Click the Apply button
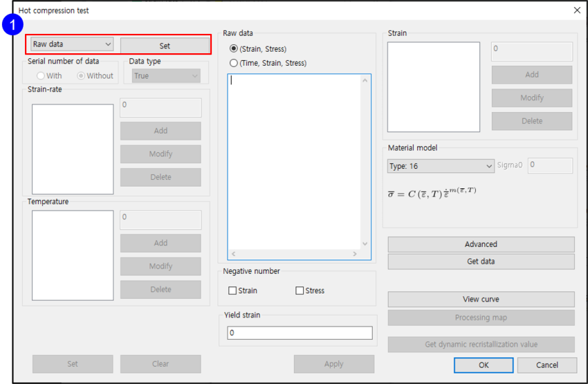 [x=333, y=364]
